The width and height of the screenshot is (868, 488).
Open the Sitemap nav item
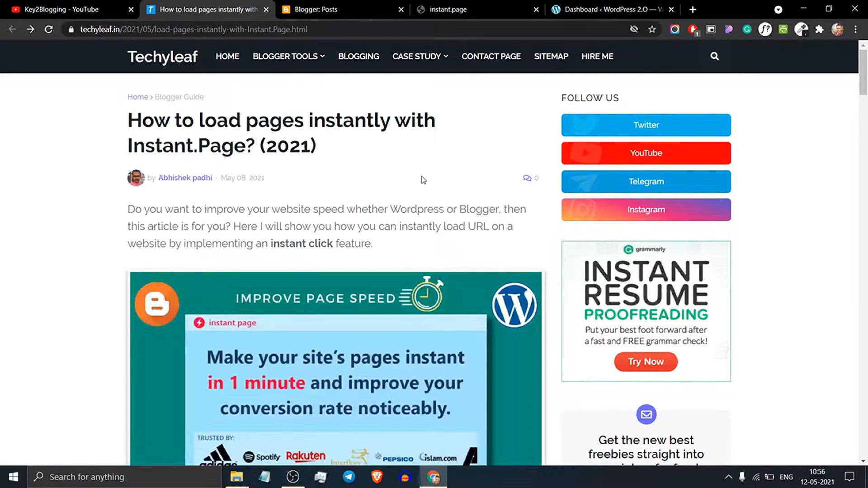pyautogui.click(x=551, y=56)
